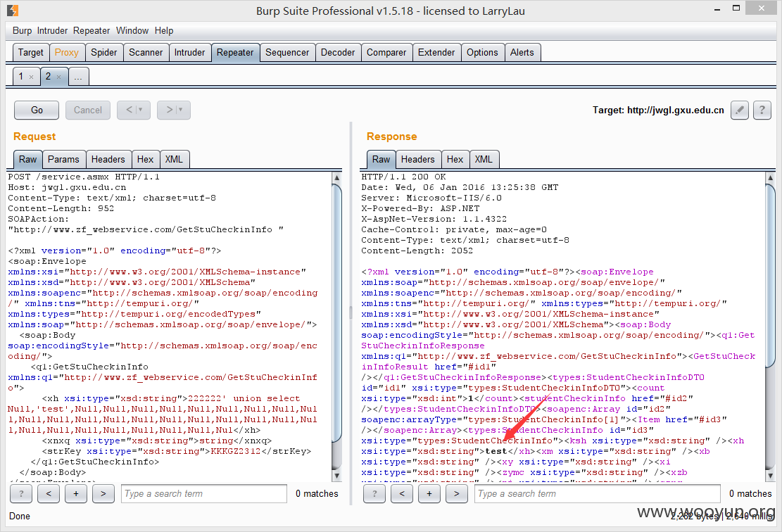Click the HTTP/1.1 200 OK status line

[x=403, y=177]
